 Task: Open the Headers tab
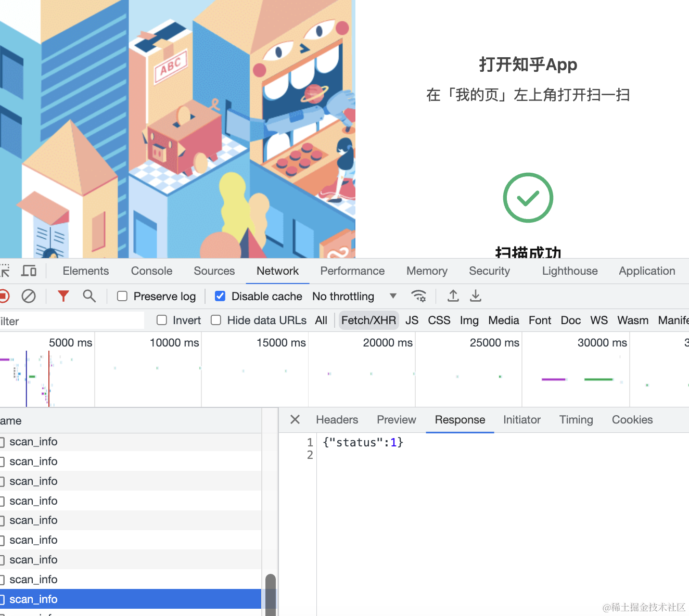(x=337, y=420)
